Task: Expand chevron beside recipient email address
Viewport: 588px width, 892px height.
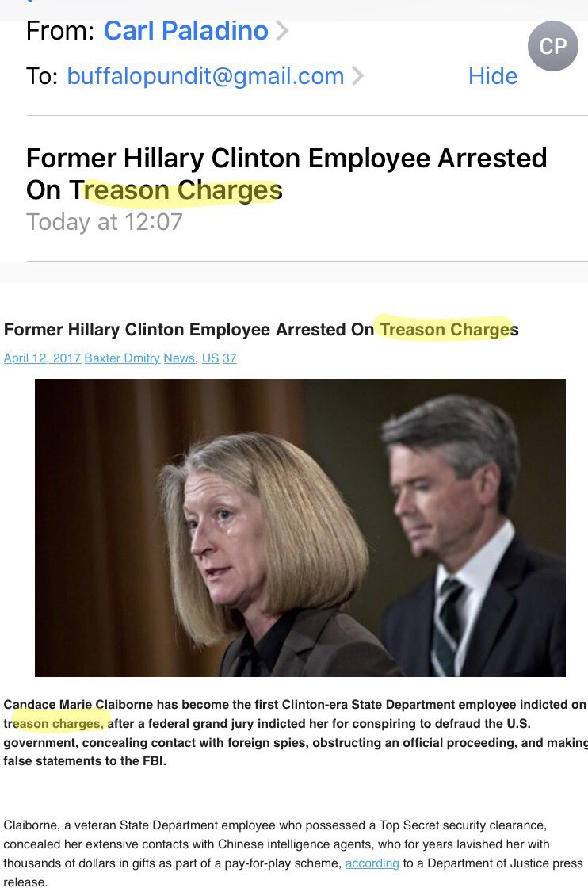Action: [357, 76]
